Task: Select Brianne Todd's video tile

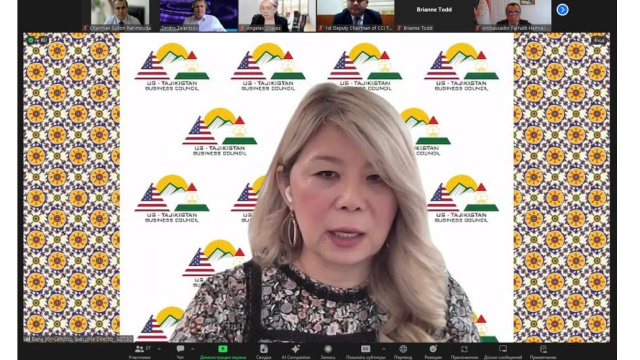Action: pos(434,16)
